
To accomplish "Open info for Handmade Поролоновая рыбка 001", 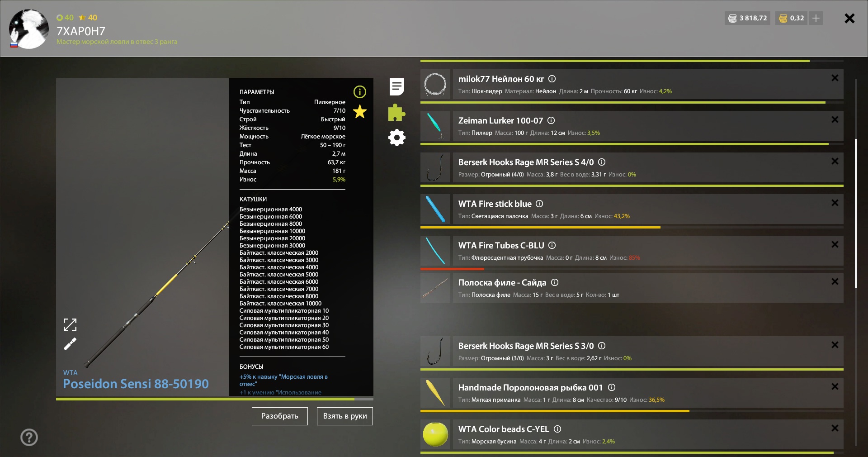I will click(x=612, y=387).
